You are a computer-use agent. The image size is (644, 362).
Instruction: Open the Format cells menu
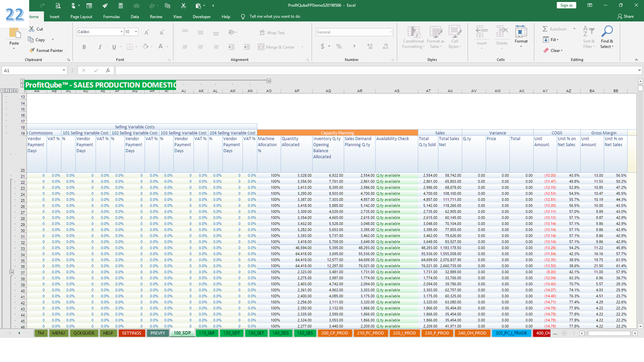point(521,36)
